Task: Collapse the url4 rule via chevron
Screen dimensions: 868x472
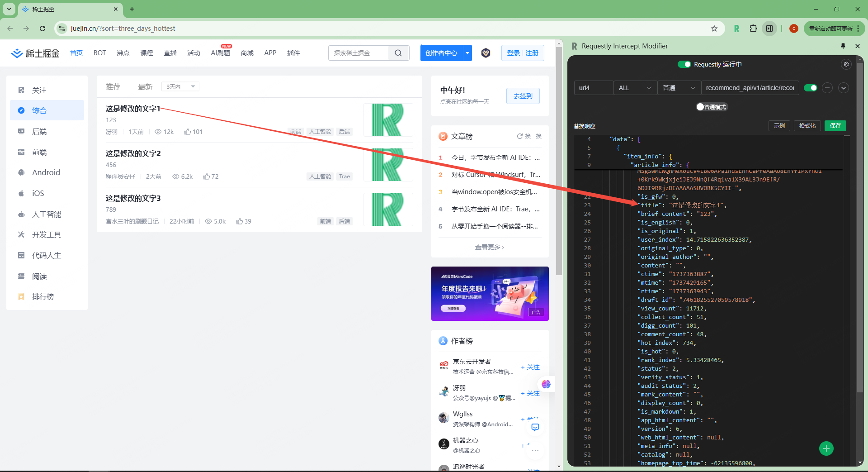Action: click(x=843, y=88)
